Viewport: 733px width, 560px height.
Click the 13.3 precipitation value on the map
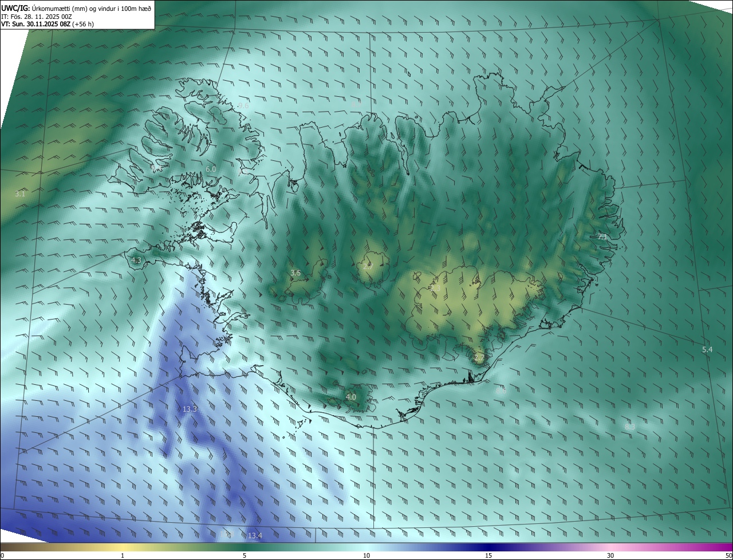[190, 409]
